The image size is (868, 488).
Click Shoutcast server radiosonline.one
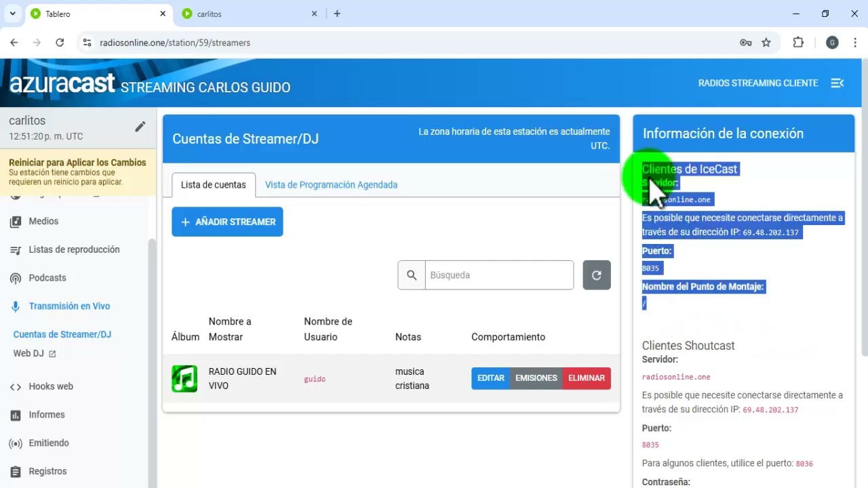[x=676, y=377]
